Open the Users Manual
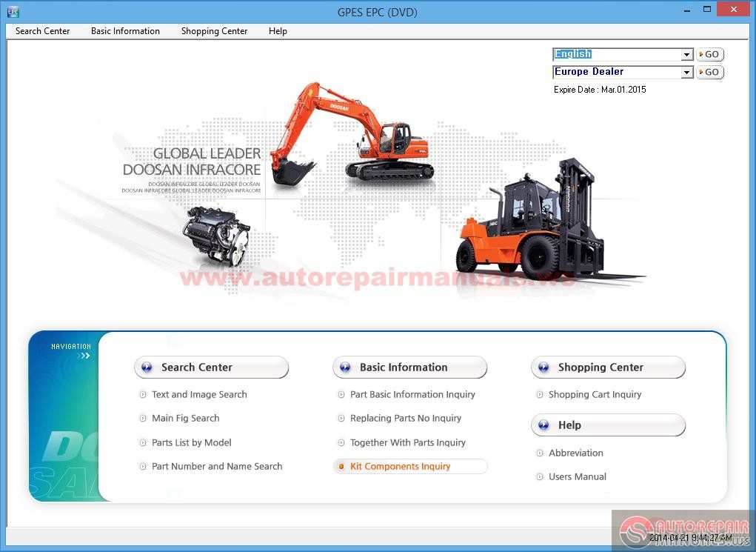 (x=577, y=476)
